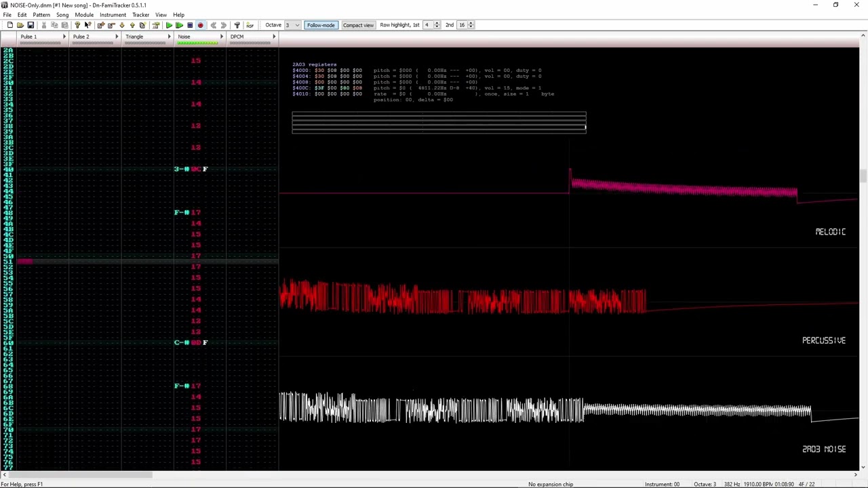Expand Pulse 1 effect columns arrow
This screenshot has width=868, height=488.
[64, 37]
